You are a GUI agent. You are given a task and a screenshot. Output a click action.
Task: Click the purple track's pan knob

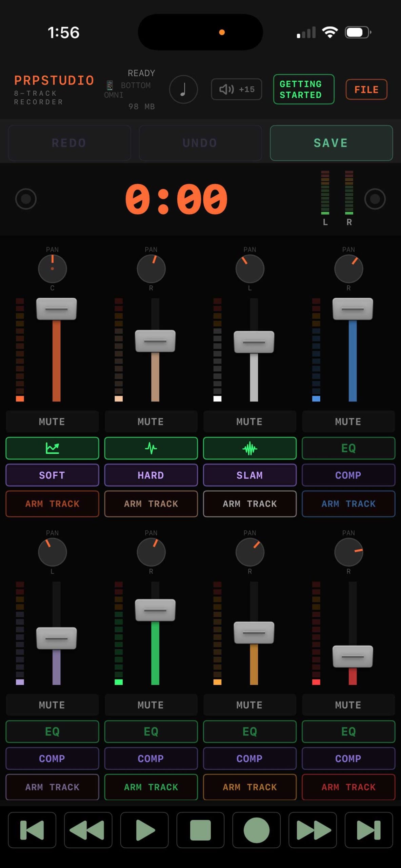click(52, 552)
